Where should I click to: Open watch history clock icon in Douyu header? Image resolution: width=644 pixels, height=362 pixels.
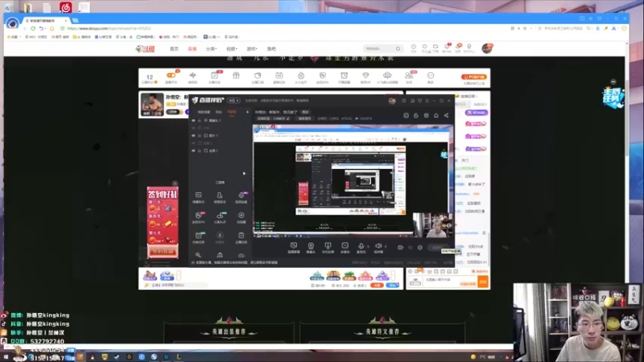[x=414, y=47]
